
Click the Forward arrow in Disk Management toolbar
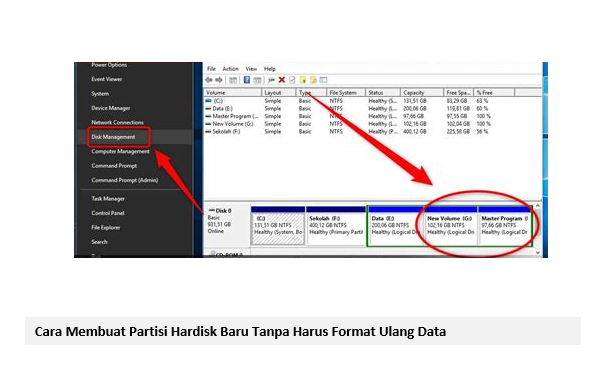pos(218,80)
